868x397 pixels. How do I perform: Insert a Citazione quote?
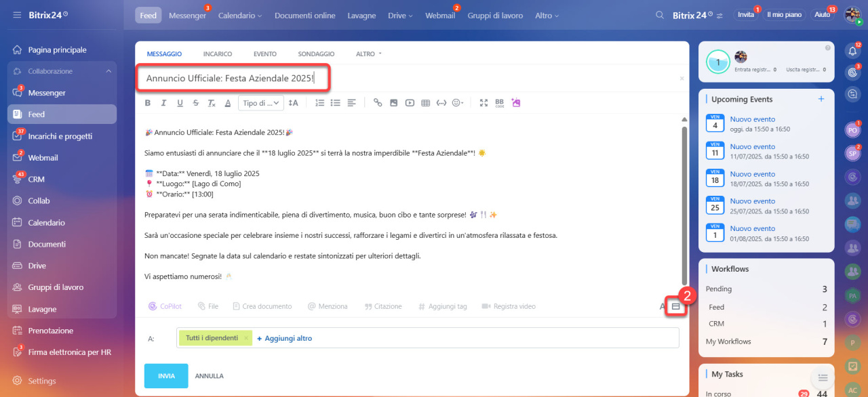tap(383, 306)
